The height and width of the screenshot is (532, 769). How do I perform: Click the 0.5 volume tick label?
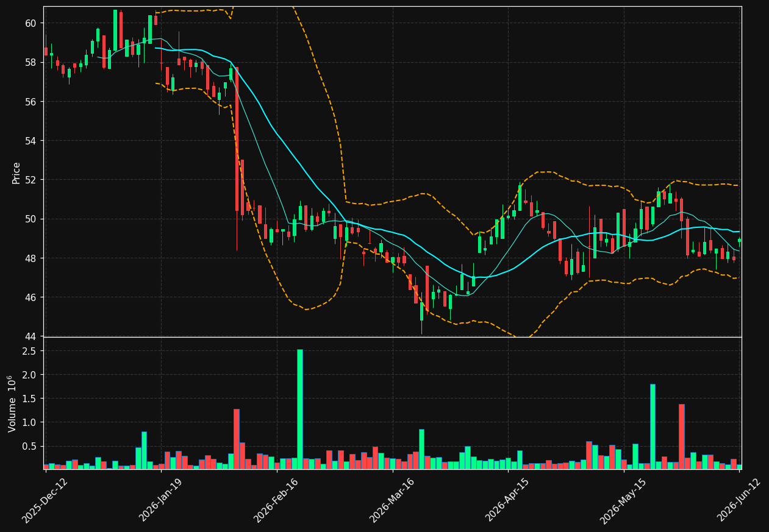coord(30,446)
